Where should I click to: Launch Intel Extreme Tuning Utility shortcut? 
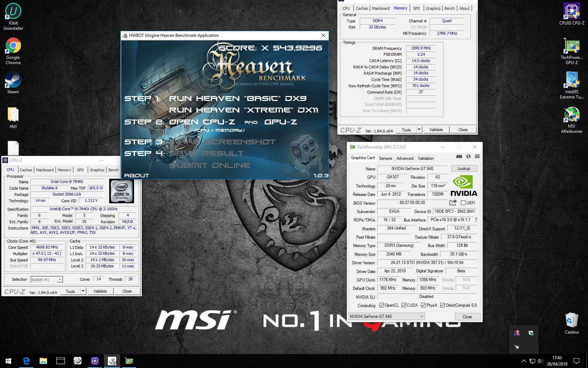pos(572,85)
